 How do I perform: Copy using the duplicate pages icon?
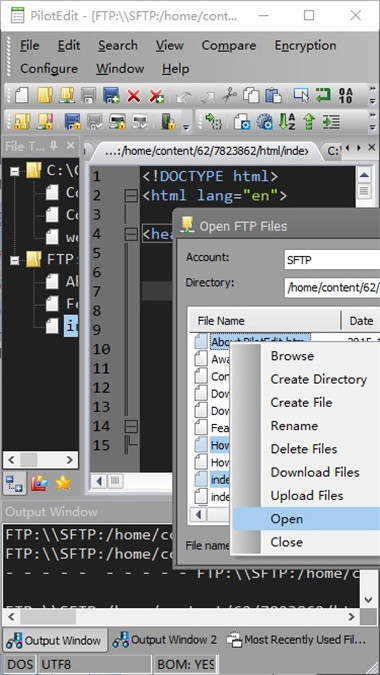(250, 95)
